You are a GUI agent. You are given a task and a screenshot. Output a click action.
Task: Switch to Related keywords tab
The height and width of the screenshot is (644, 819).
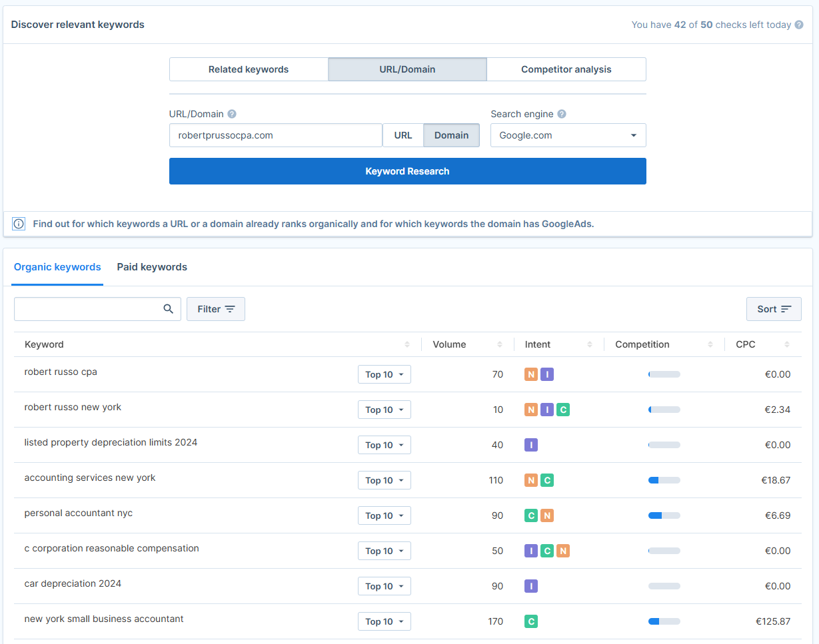[249, 69]
